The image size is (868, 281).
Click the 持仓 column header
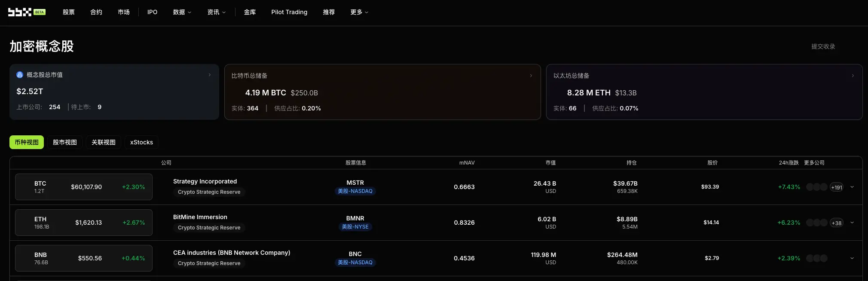pos(632,163)
